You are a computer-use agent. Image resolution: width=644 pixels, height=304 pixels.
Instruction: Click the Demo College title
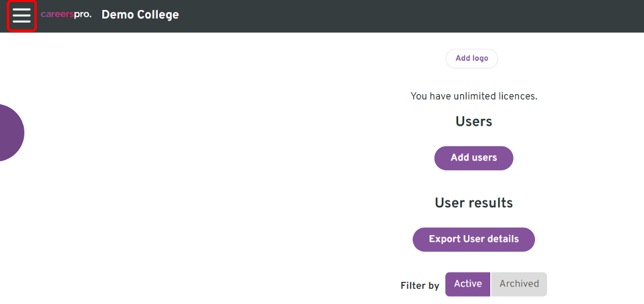(140, 15)
